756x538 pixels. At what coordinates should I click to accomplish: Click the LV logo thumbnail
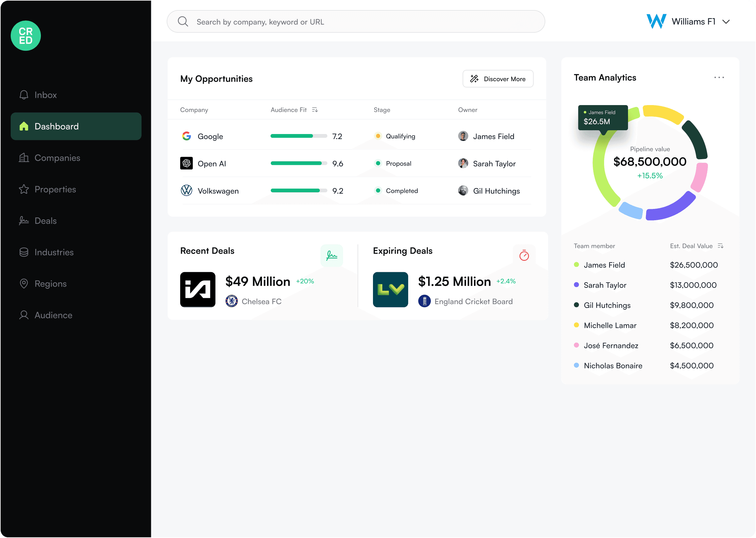(390, 290)
